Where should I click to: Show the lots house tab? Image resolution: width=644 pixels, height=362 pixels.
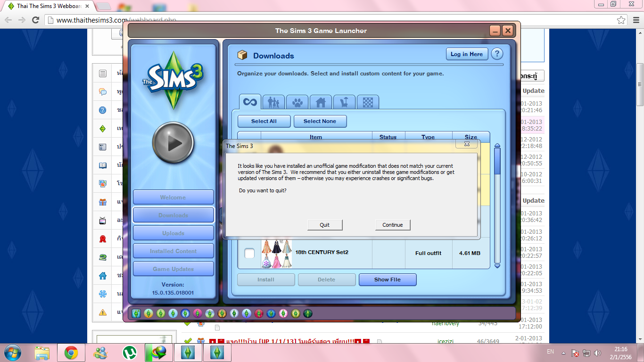(321, 102)
